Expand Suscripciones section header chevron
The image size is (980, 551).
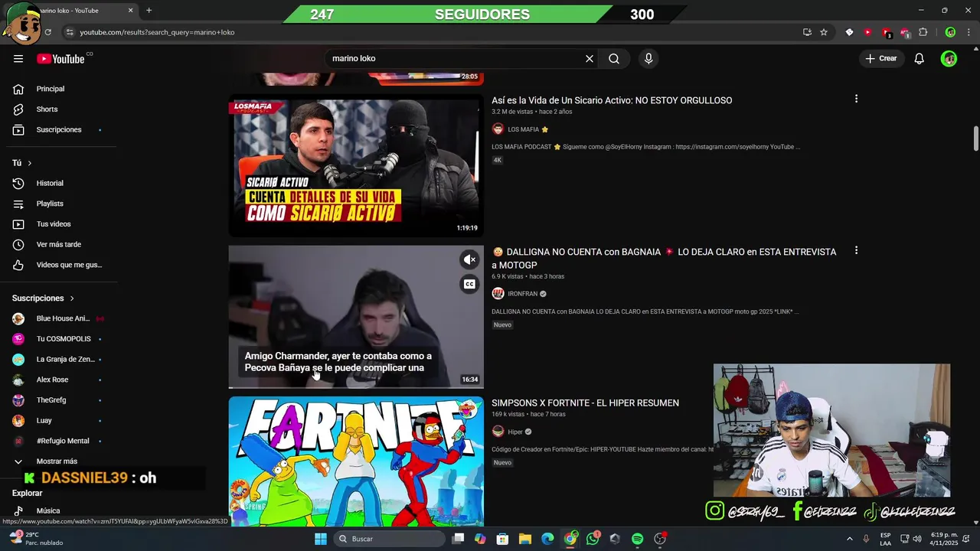click(x=72, y=298)
